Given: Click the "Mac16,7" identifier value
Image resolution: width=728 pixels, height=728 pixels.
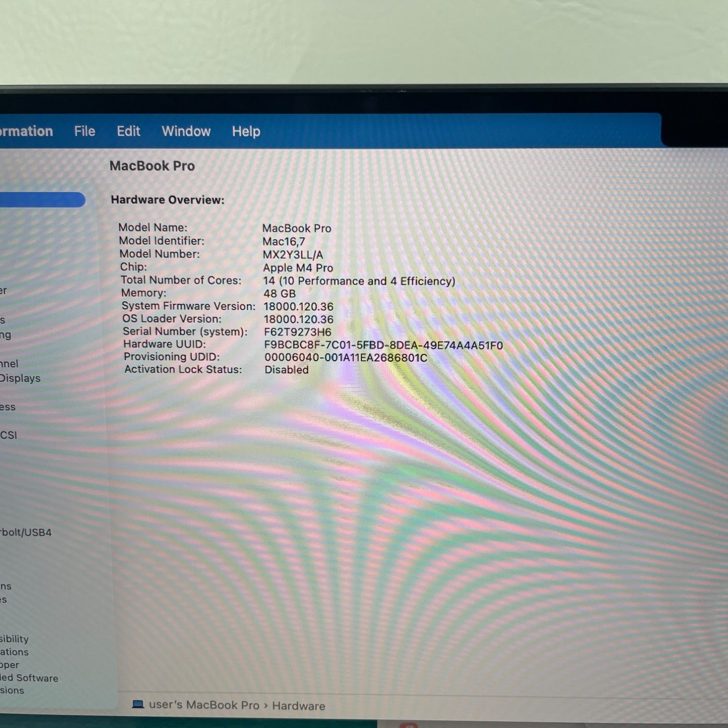Looking at the screenshot, I should tap(284, 242).
